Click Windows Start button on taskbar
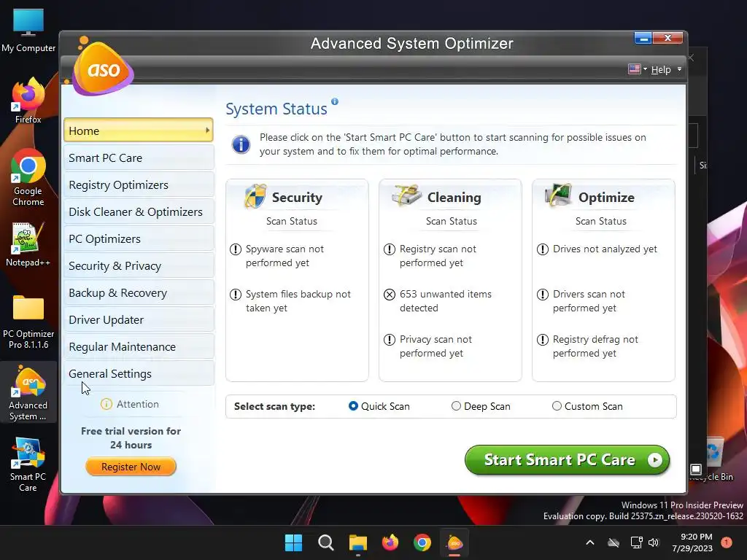The height and width of the screenshot is (560, 747). [293, 542]
